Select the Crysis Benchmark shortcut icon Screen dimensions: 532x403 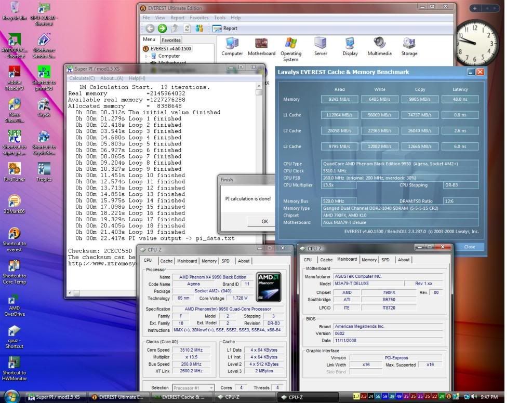tap(44, 142)
